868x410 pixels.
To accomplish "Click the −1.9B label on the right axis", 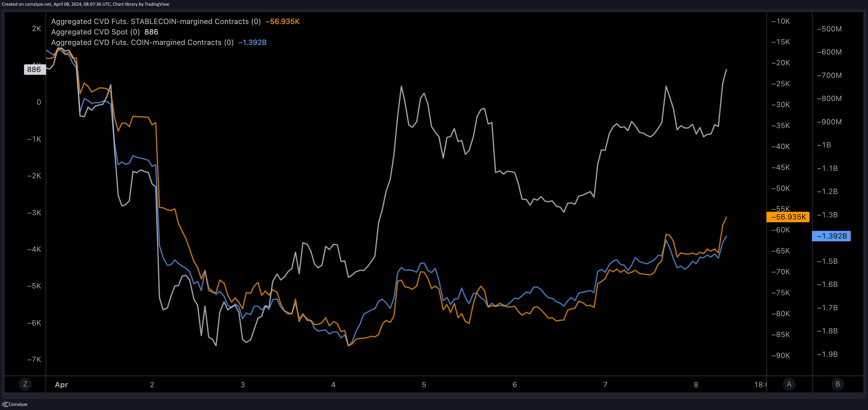I will (x=827, y=354).
